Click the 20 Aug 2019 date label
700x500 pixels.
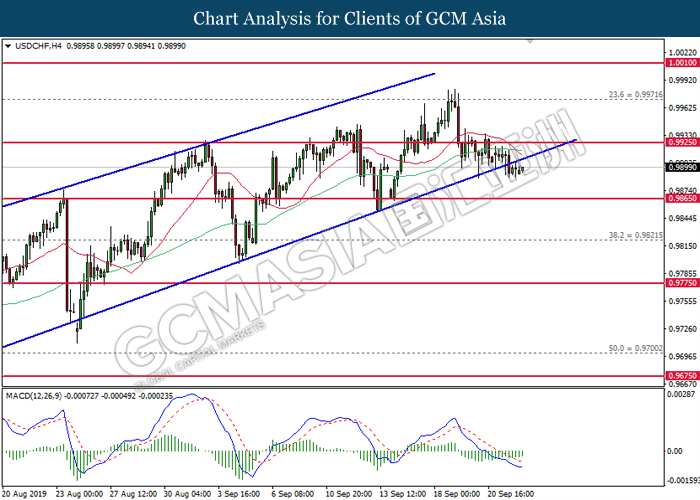pos(24,494)
